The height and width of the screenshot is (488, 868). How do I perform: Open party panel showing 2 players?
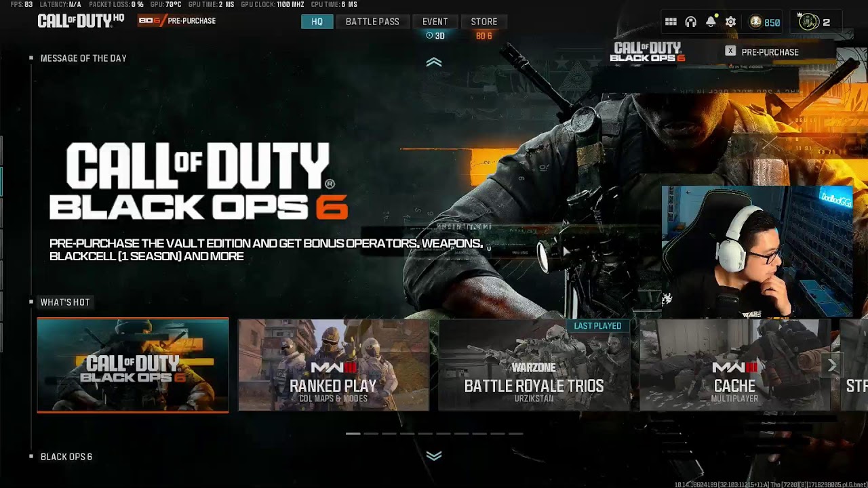click(814, 22)
